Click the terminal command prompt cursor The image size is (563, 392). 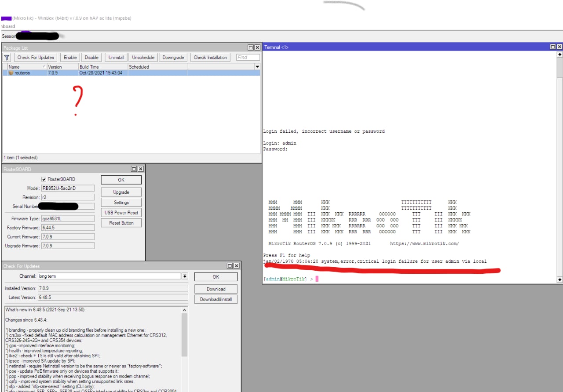click(x=317, y=279)
